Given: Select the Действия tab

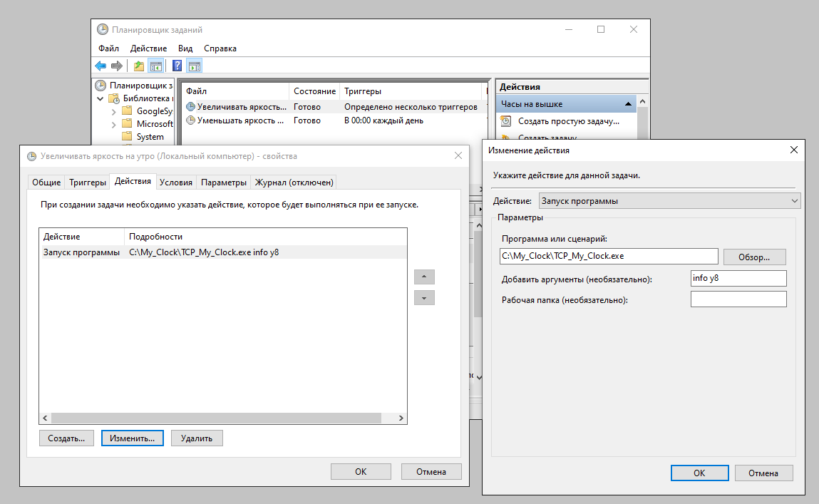Looking at the screenshot, I should point(133,181).
